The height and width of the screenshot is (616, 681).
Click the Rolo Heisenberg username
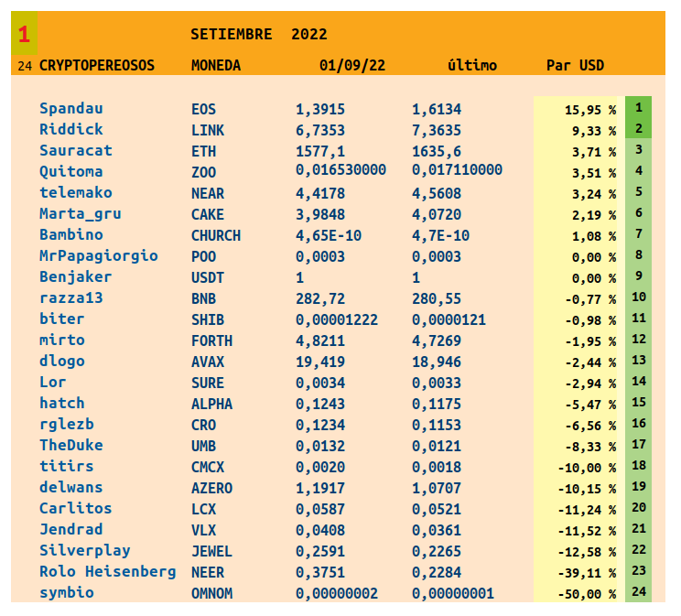(x=108, y=572)
